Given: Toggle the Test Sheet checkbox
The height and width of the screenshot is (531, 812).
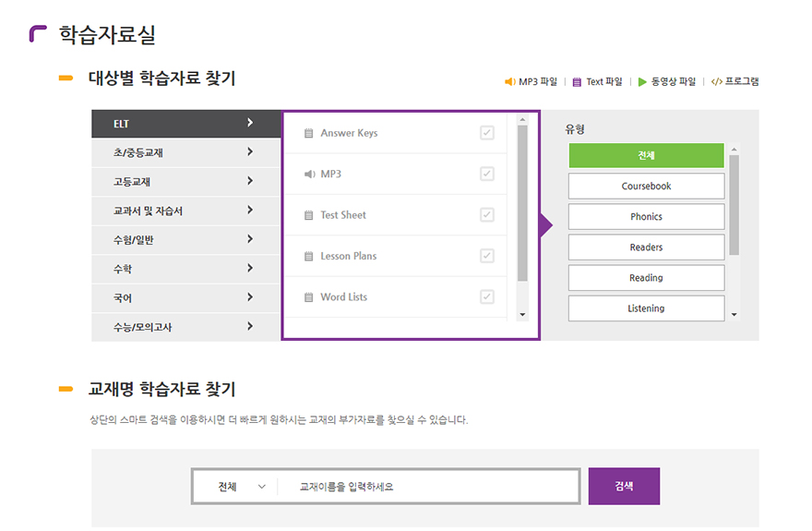Looking at the screenshot, I should (487, 214).
